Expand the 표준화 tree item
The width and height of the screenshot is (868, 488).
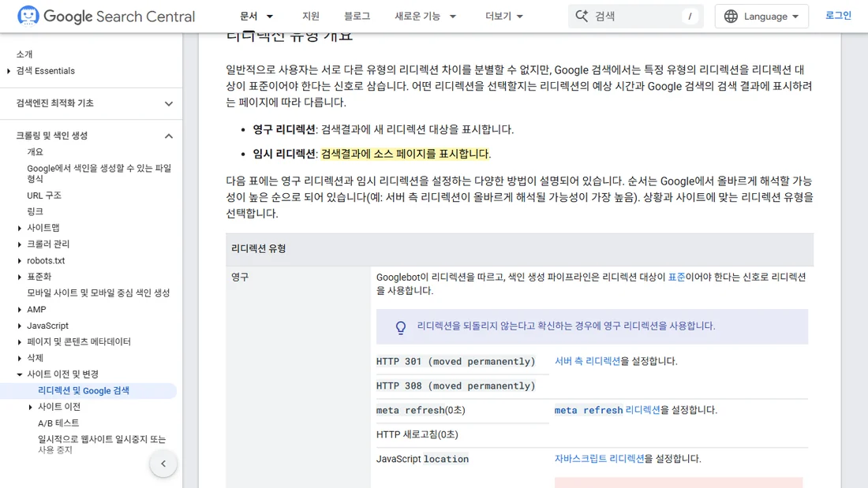tap(20, 277)
